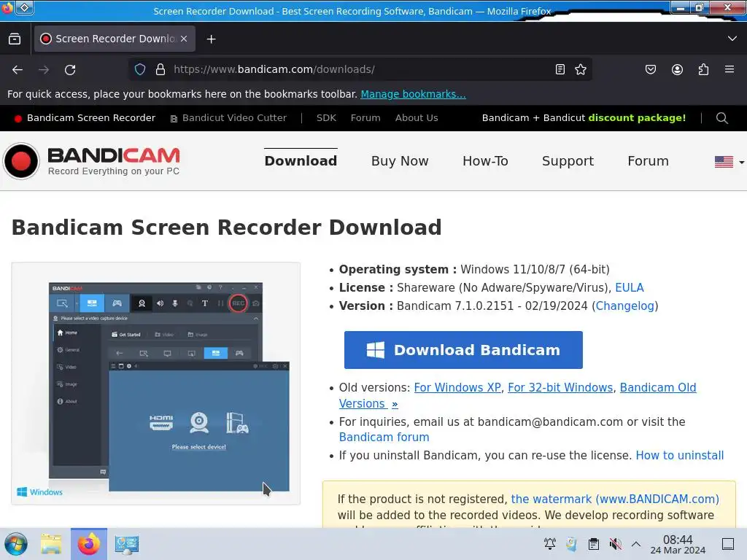Close the Screen Recorder Download tab

[x=184, y=39]
